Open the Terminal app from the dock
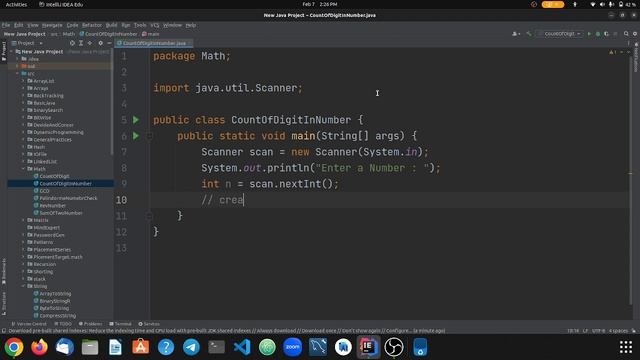 tap(216, 347)
